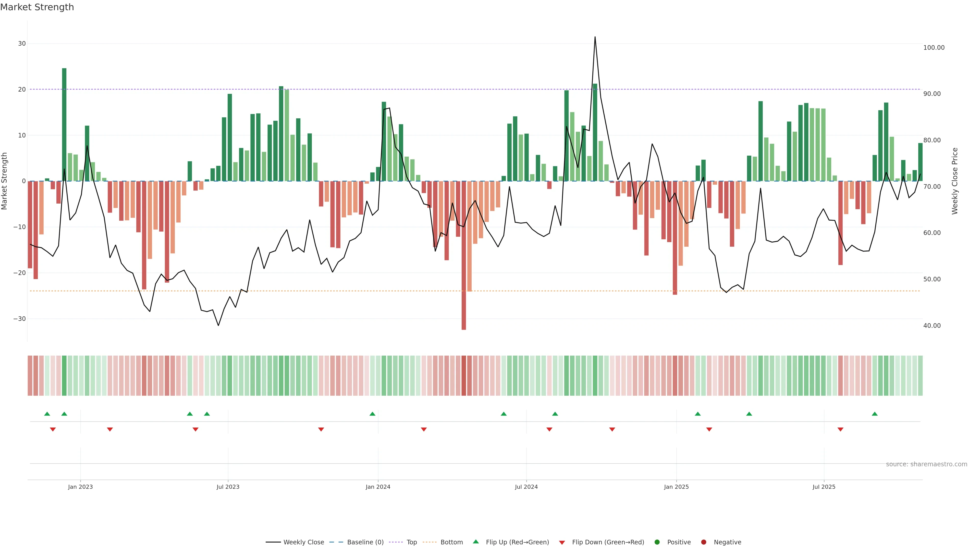The image size is (980, 551).
Task: Click the first red flip-down triangle marker
Action: pos(53,429)
